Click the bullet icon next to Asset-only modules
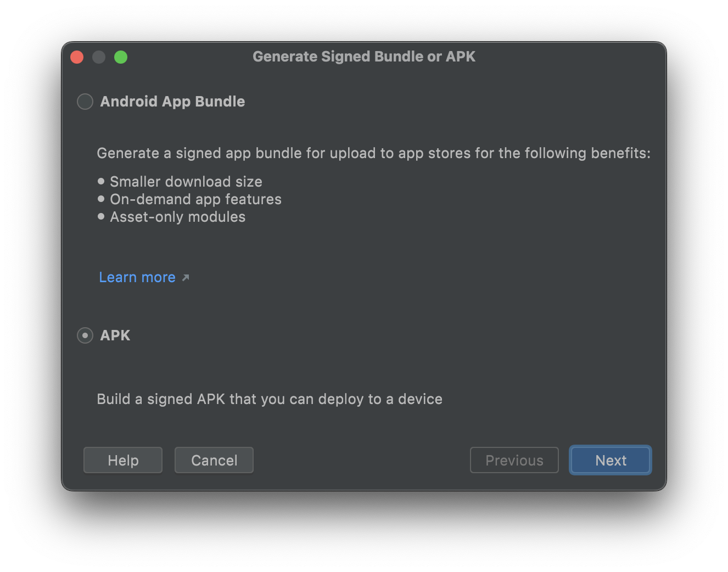The height and width of the screenshot is (572, 728). click(x=101, y=216)
